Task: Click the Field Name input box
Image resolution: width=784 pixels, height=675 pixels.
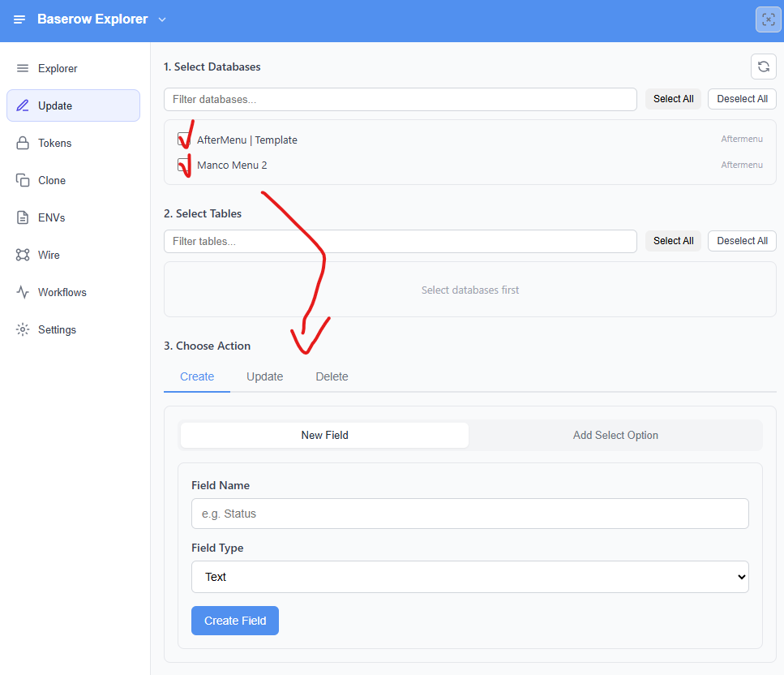Action: 469,514
